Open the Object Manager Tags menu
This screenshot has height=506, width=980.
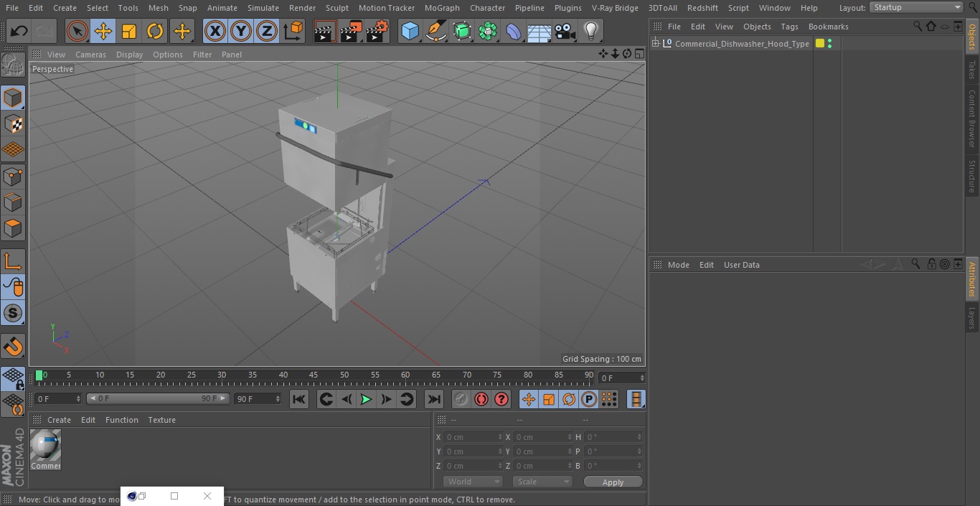click(789, 27)
